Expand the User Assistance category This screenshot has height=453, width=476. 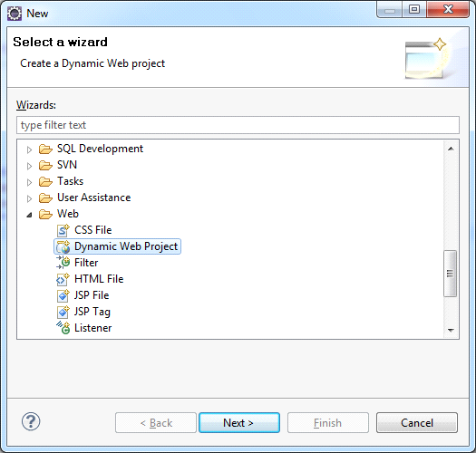point(29,198)
